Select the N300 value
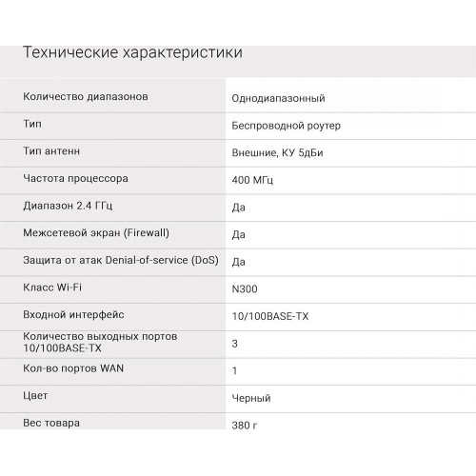476x476 pixels. [x=245, y=289]
